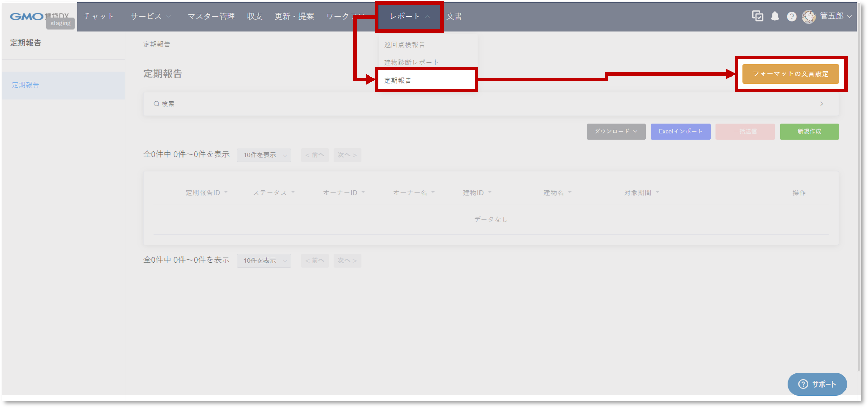This screenshot has height=408, width=868.
Task: Select the task checklist icon in the header
Action: [x=758, y=16]
